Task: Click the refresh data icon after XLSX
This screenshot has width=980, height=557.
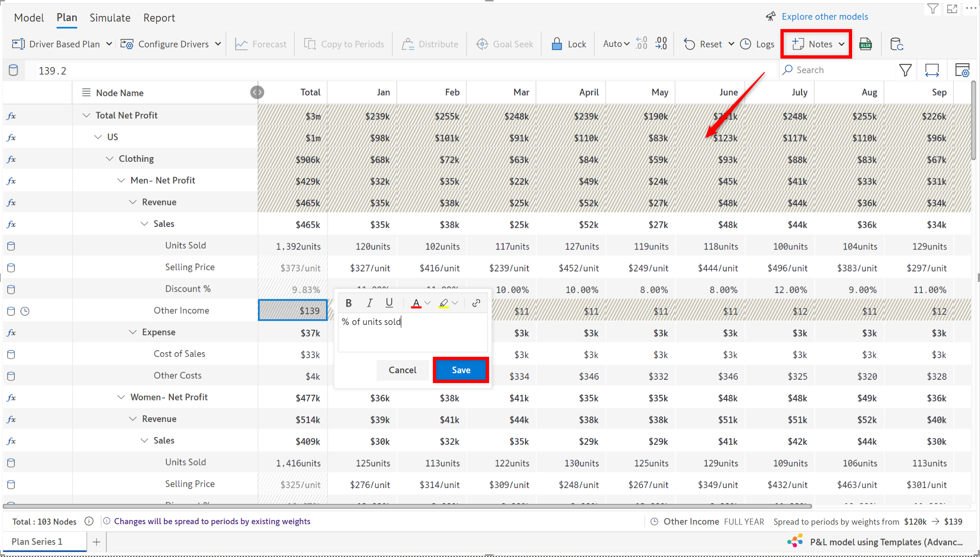Action: (x=896, y=44)
